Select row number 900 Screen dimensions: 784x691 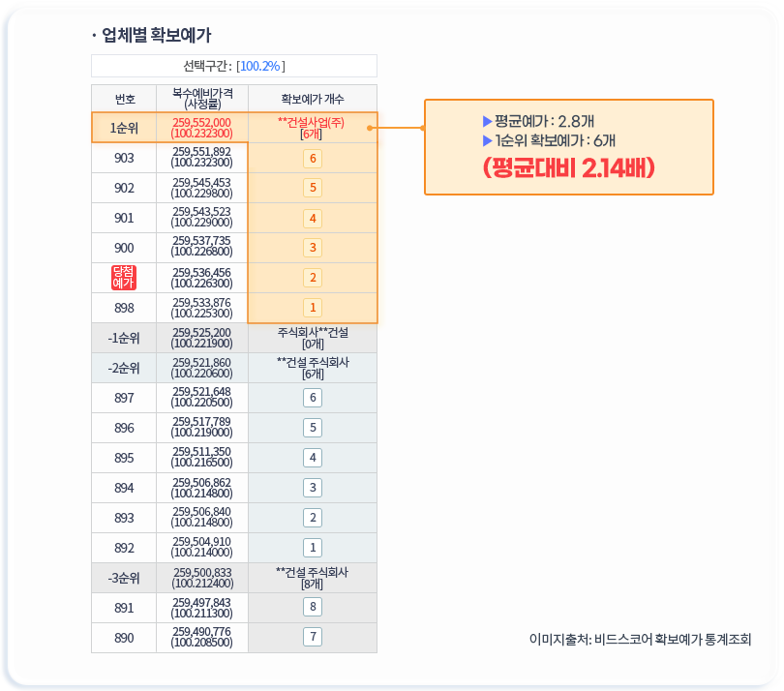[124, 248]
